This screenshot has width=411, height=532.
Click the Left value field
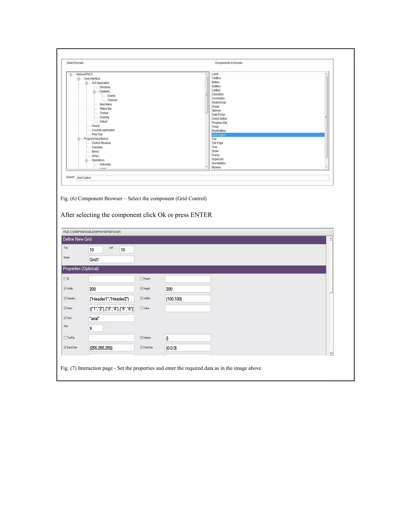pos(127,250)
